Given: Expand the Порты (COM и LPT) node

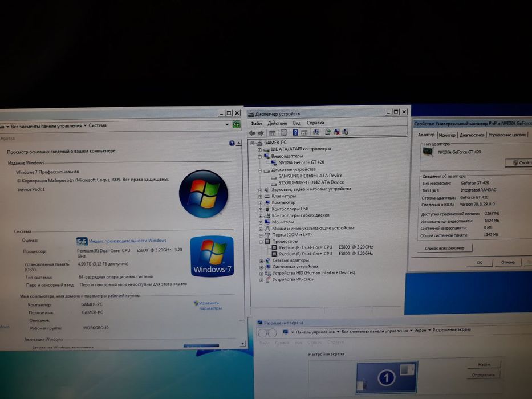Looking at the screenshot, I should pos(261,235).
